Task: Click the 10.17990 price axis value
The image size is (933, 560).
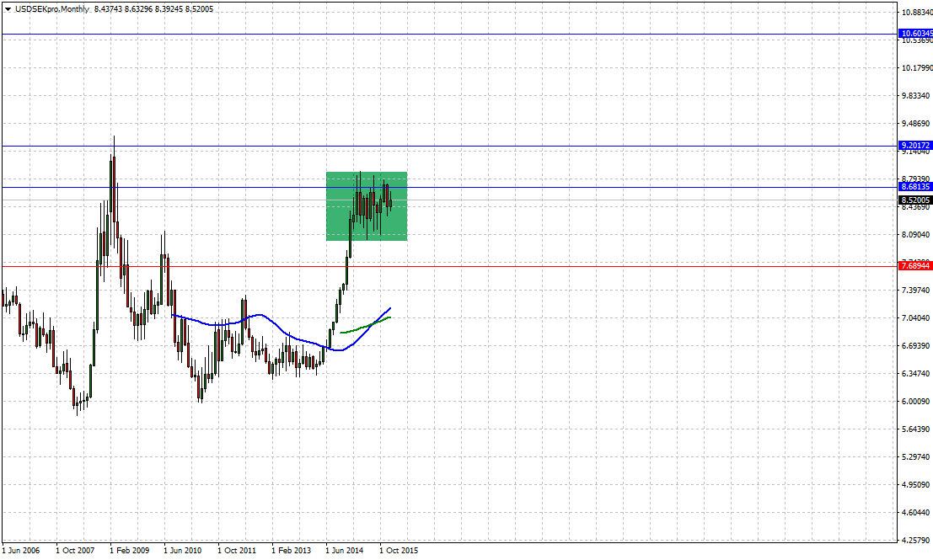Action: (x=917, y=67)
